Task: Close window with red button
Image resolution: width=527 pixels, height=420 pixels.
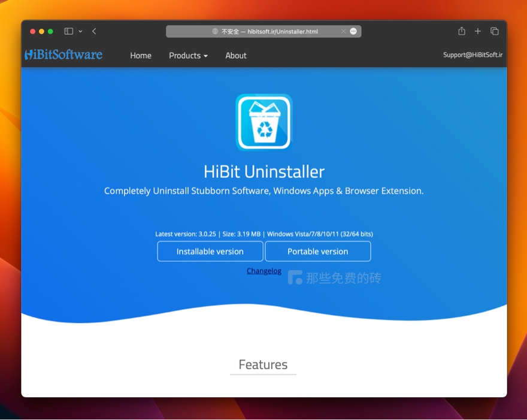Action: 32,31
